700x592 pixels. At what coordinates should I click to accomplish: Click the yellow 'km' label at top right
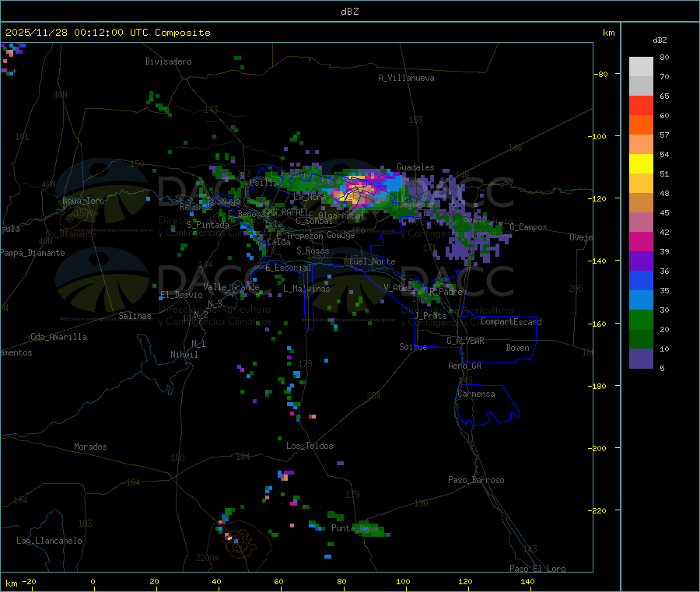pyautogui.click(x=608, y=33)
